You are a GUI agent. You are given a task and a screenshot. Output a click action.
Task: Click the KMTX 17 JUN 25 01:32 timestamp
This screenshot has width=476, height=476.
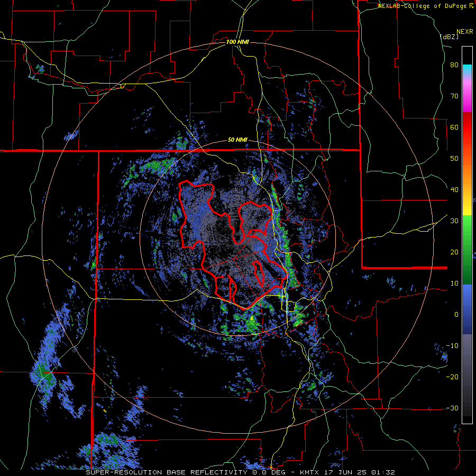(x=347, y=472)
